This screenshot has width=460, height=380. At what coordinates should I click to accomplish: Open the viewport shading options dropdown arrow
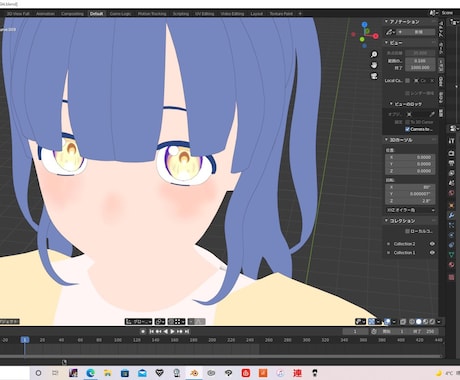point(439,322)
